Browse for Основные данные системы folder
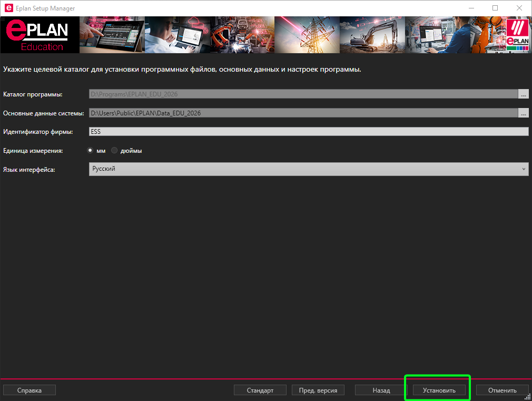This screenshot has width=532, height=401. (524, 113)
